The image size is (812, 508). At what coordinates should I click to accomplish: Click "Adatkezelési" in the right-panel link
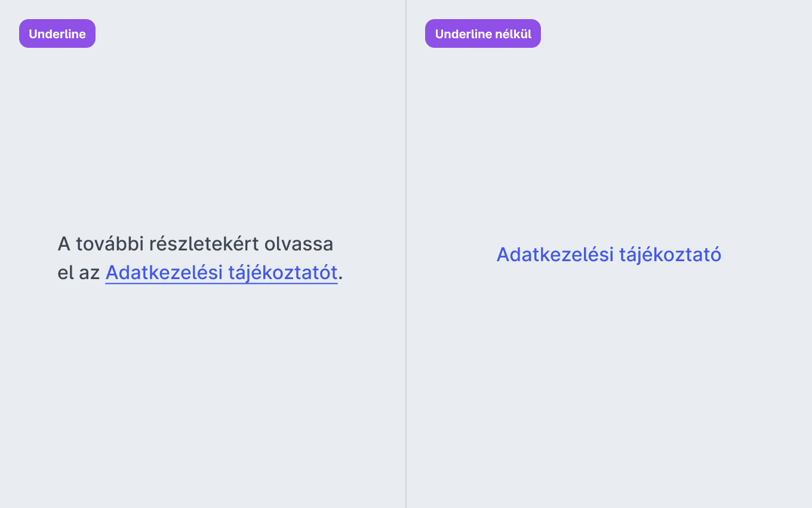(x=555, y=255)
